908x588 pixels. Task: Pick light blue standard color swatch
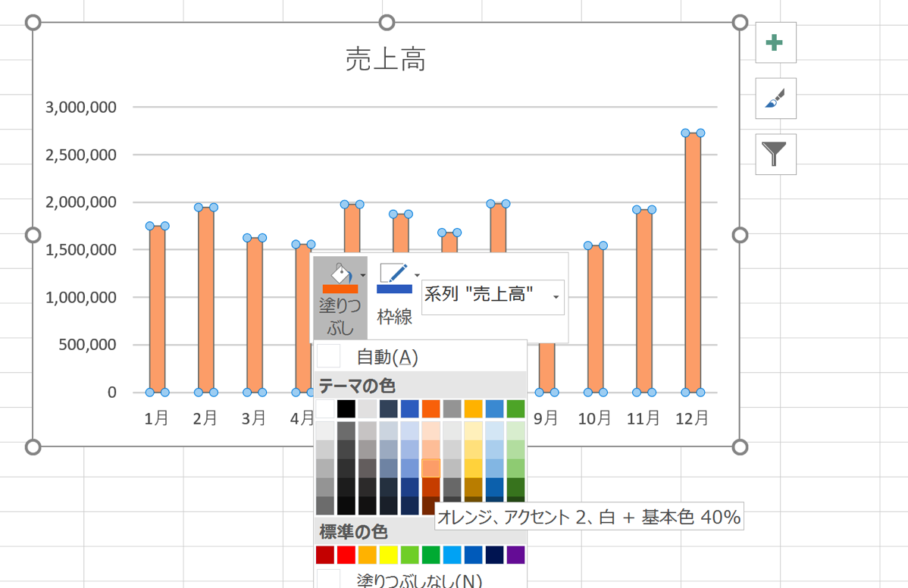click(x=452, y=555)
